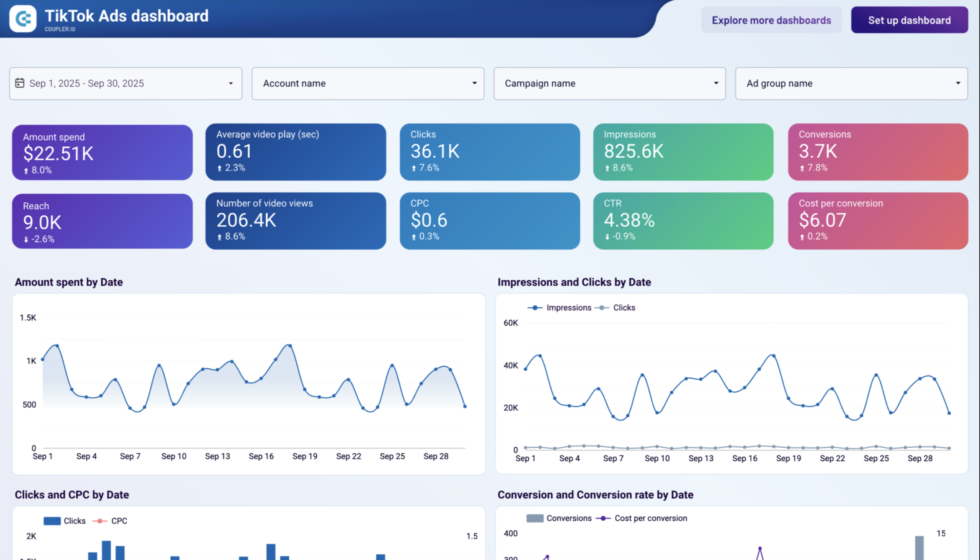The width and height of the screenshot is (980, 560).
Task: Click the calendar icon in date filter
Action: click(20, 83)
